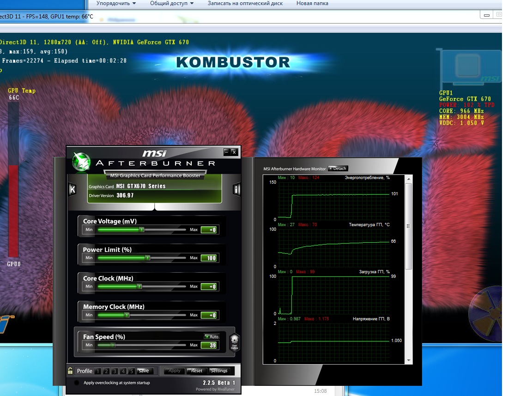This screenshot has width=532, height=396.
Task: Click the Core Voltage slider handle
Action: pos(142,229)
